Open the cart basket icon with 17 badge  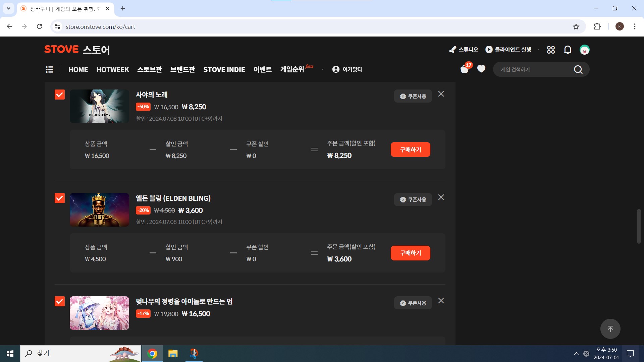coord(465,68)
